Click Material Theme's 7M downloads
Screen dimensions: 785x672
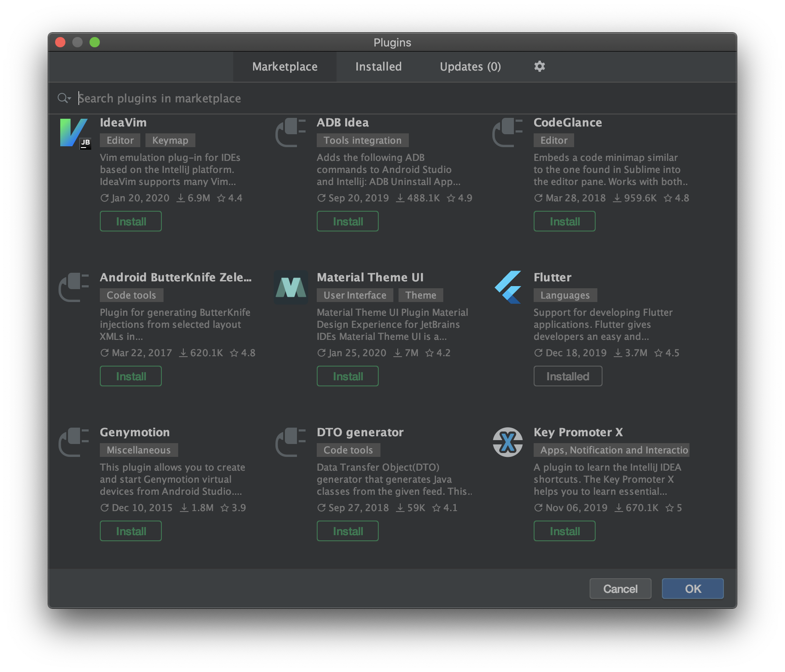coord(406,353)
